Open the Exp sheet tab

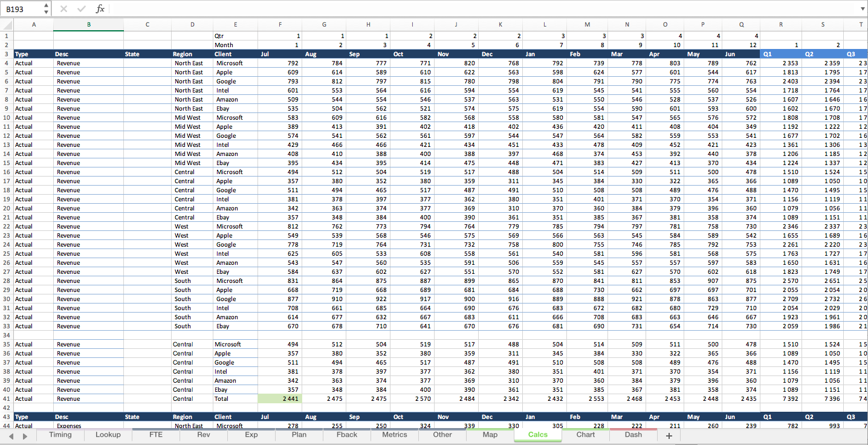(x=251, y=435)
